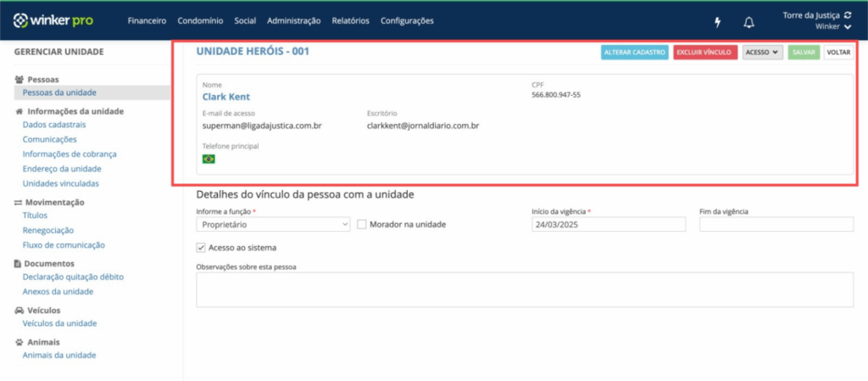Click the Veículos car icon
Image resolution: width=868 pixels, height=381 pixels.
(19, 311)
